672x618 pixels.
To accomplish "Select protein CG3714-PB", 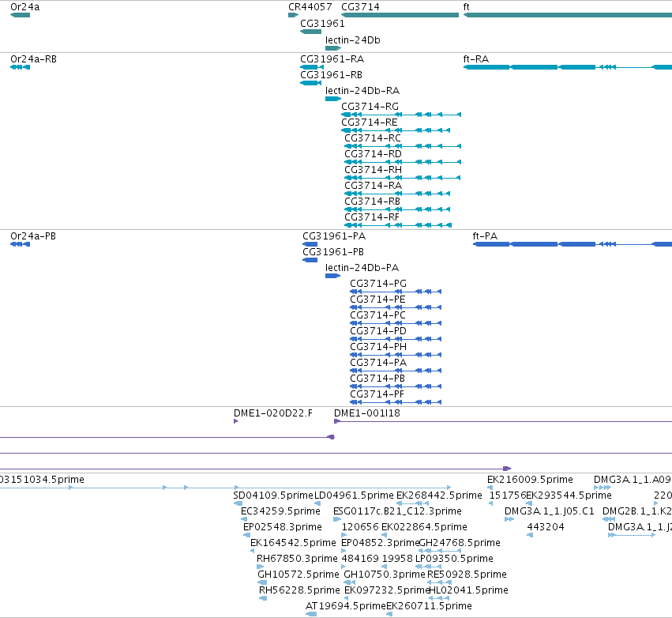I will tap(396, 386).
